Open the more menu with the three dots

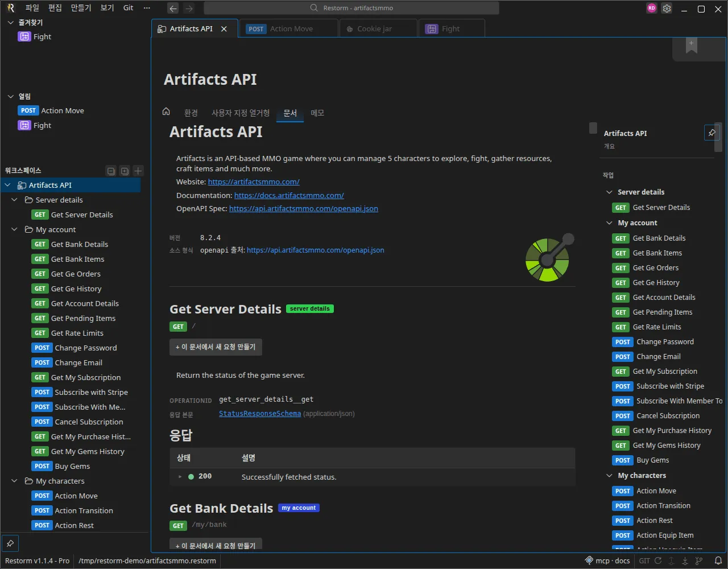pyautogui.click(x=147, y=8)
